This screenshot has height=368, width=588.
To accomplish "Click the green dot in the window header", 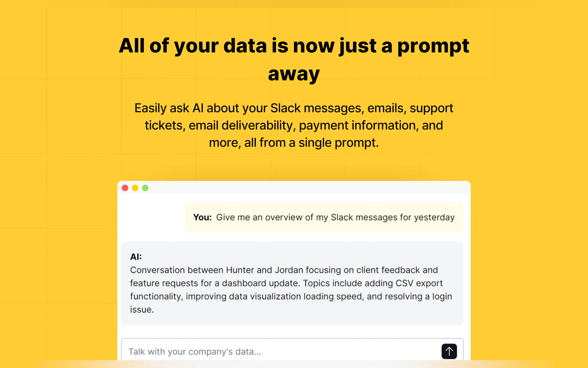I will (x=145, y=188).
